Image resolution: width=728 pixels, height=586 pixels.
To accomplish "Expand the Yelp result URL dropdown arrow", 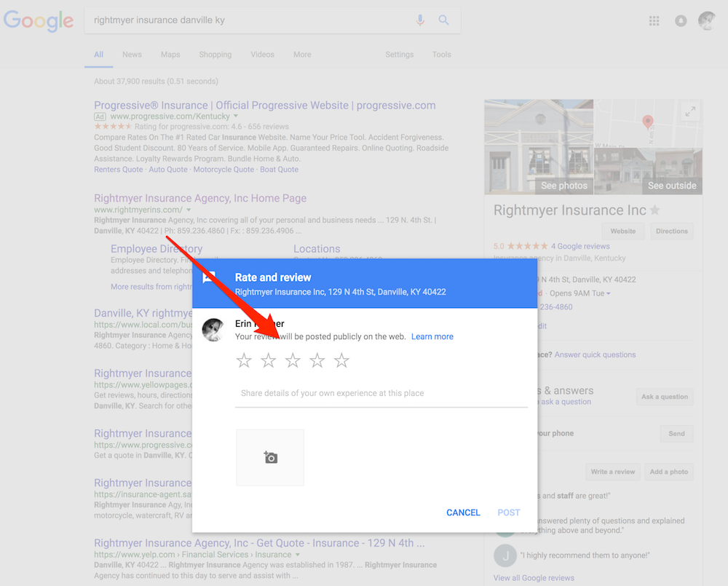I will (298, 555).
